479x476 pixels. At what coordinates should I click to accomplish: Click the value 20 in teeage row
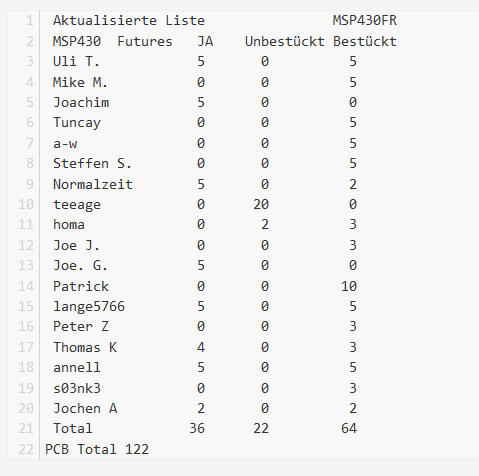point(261,204)
